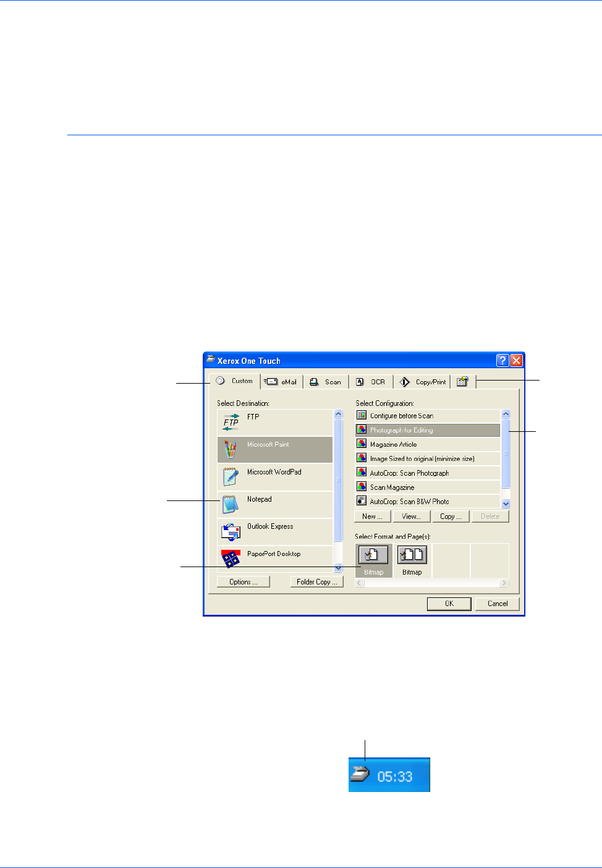
Task: Click the Outlook Express icon
Action: pos(231,531)
